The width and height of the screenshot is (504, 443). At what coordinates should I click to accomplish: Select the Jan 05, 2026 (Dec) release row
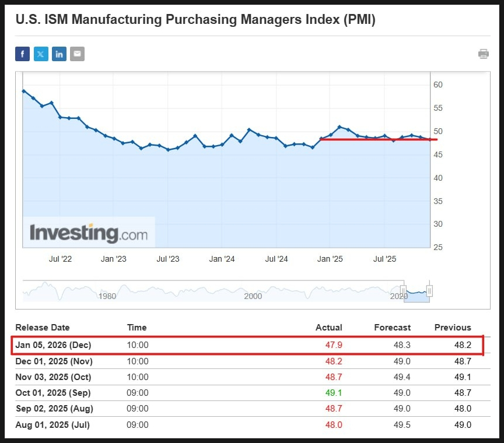click(x=53, y=345)
